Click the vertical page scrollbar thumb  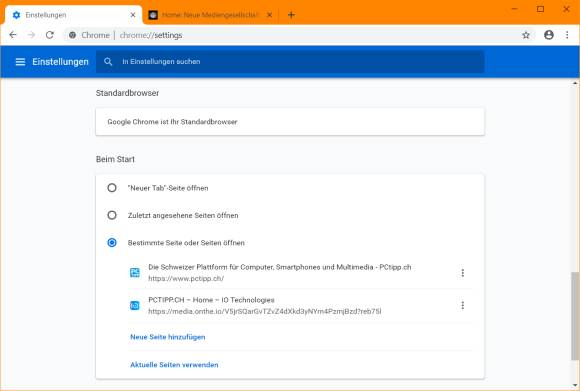pyautogui.click(x=575, y=316)
